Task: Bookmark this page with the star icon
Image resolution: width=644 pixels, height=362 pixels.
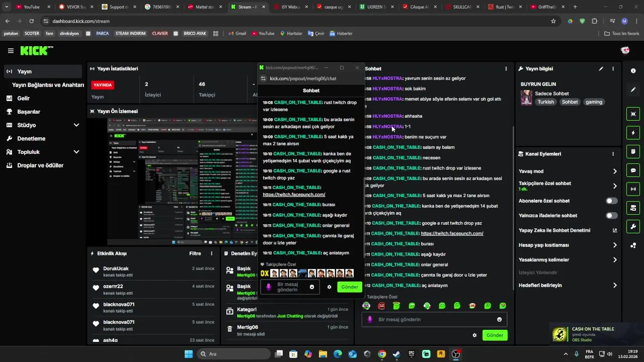Action: click(553, 21)
